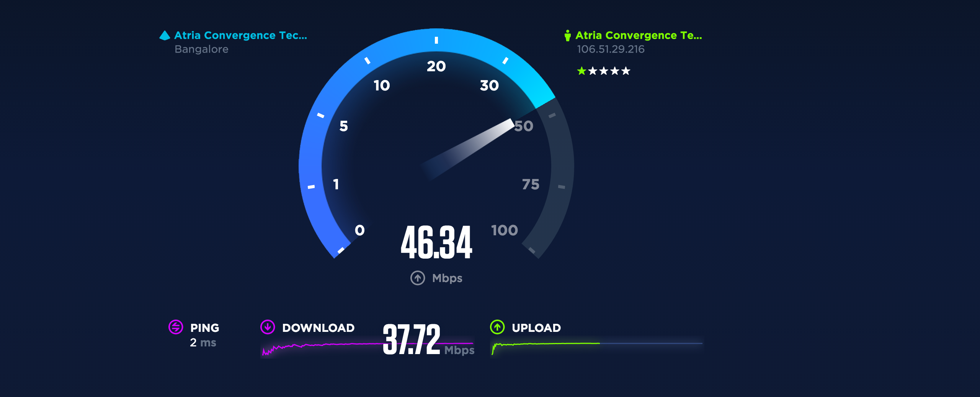
Task: Select the second rating star
Action: pos(593,71)
